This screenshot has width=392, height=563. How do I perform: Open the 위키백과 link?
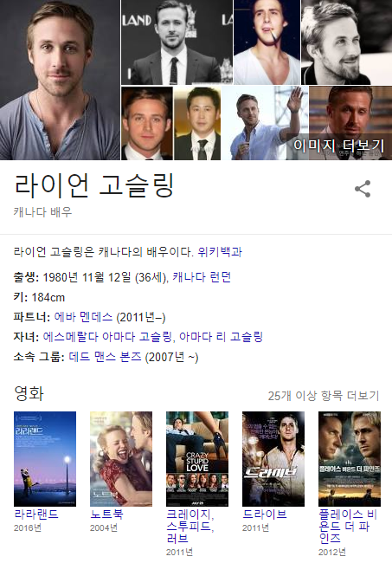(x=220, y=252)
